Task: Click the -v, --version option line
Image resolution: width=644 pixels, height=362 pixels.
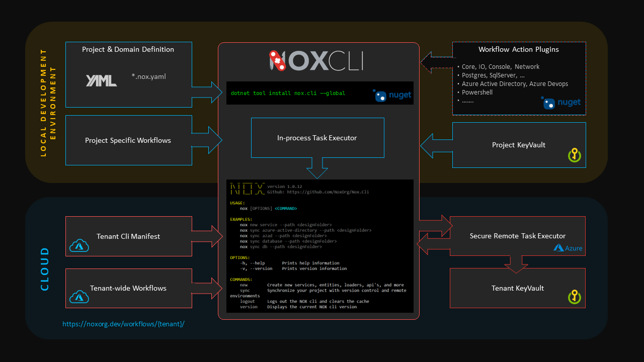Action: [293, 268]
